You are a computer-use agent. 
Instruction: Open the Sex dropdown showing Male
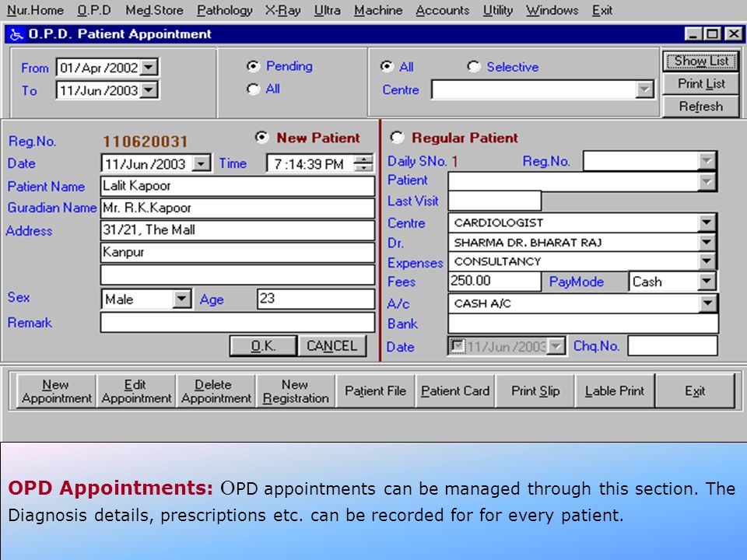coord(181,299)
